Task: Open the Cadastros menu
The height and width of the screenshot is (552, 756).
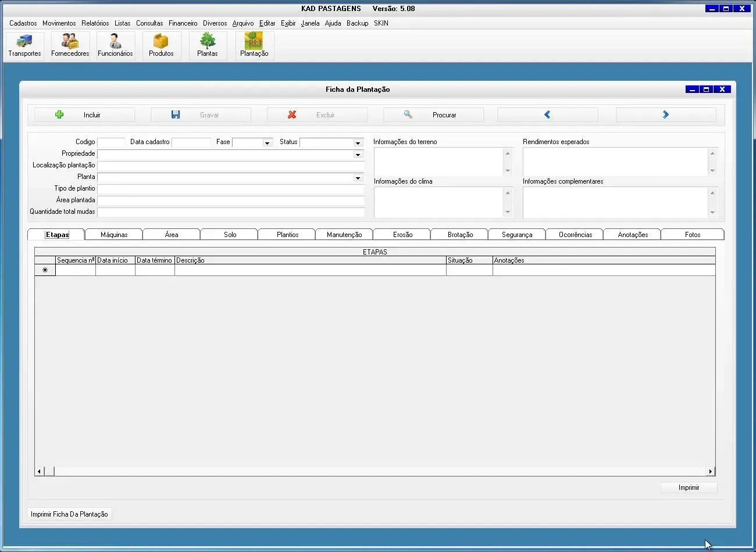Action: [x=23, y=23]
